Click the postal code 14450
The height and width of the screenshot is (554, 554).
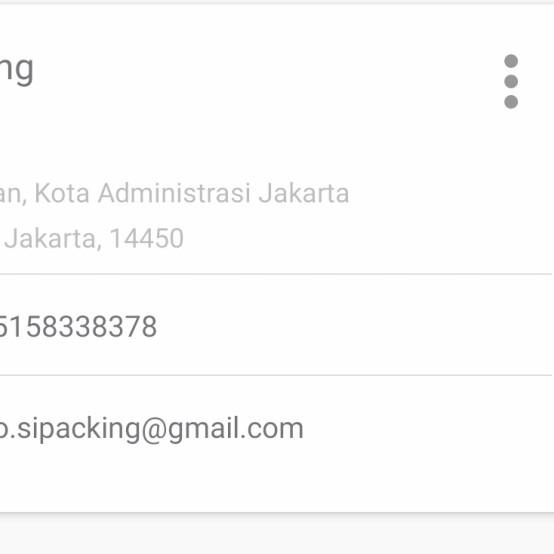tap(147, 238)
